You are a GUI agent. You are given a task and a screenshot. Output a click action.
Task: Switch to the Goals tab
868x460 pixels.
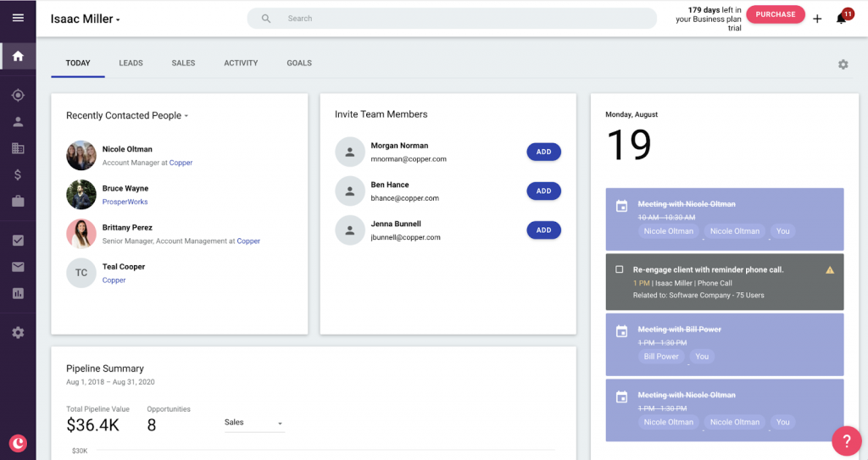pyautogui.click(x=299, y=64)
